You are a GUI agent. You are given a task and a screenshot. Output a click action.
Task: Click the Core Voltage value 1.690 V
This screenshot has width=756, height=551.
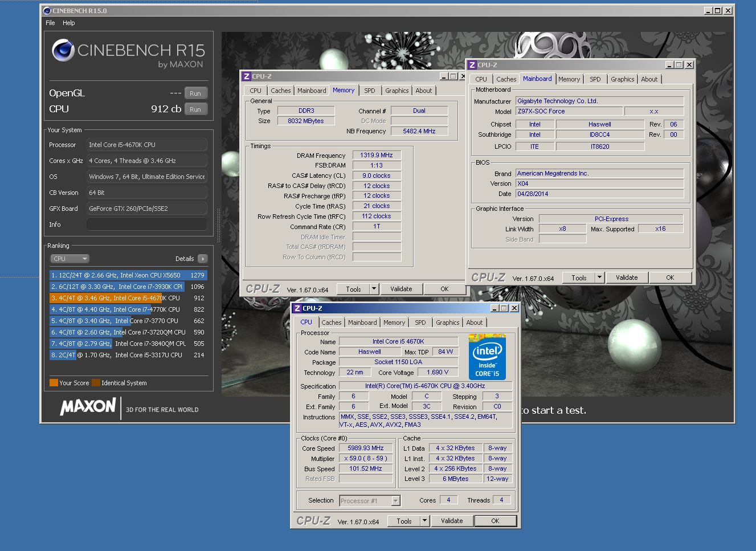pyautogui.click(x=438, y=372)
